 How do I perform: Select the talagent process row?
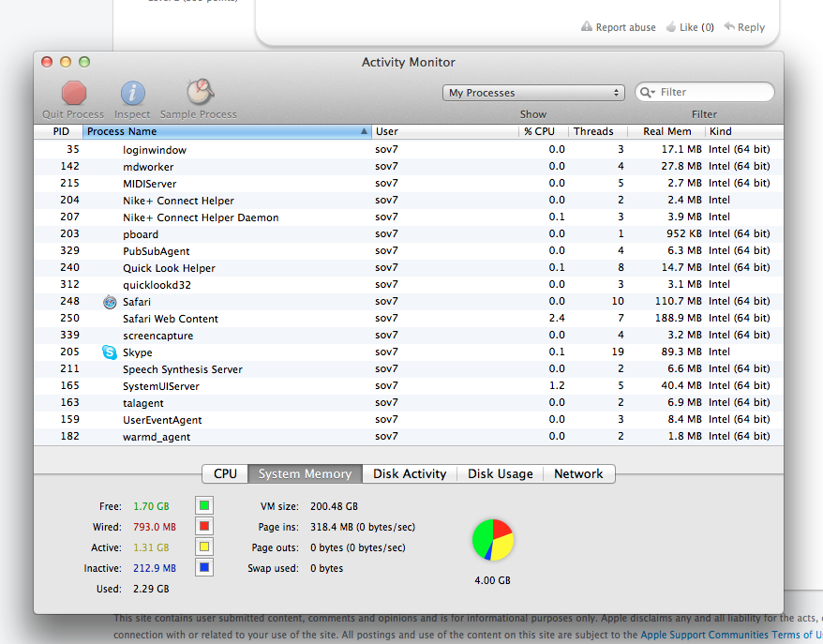pos(409,402)
